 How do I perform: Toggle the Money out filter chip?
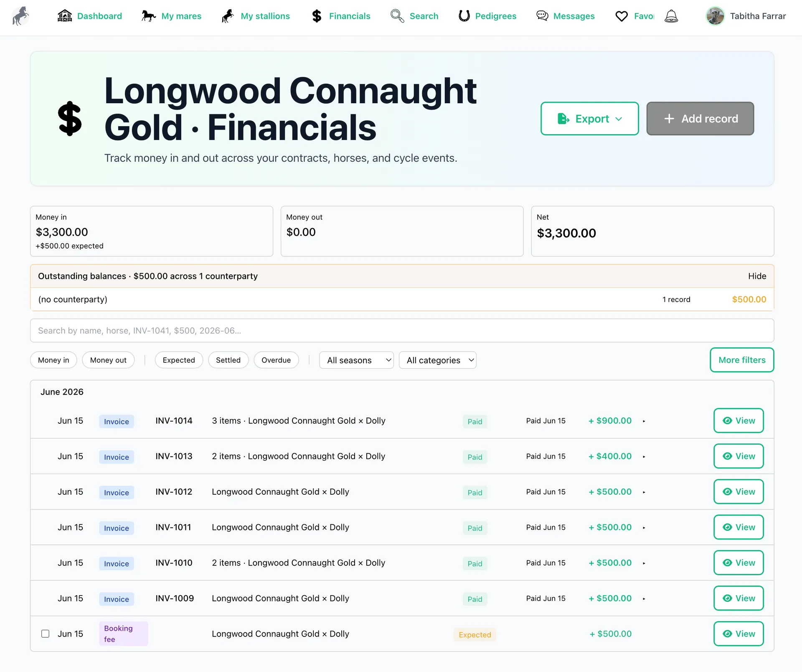tap(108, 360)
